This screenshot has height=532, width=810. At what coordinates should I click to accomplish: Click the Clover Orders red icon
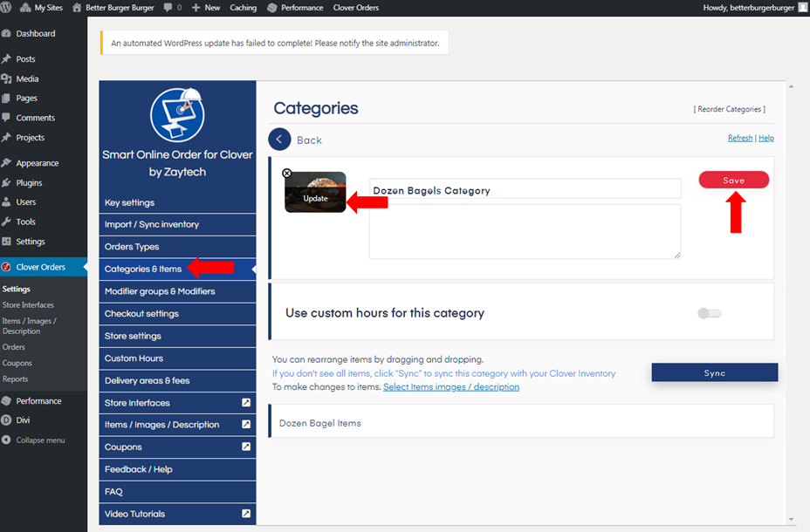tap(6, 267)
